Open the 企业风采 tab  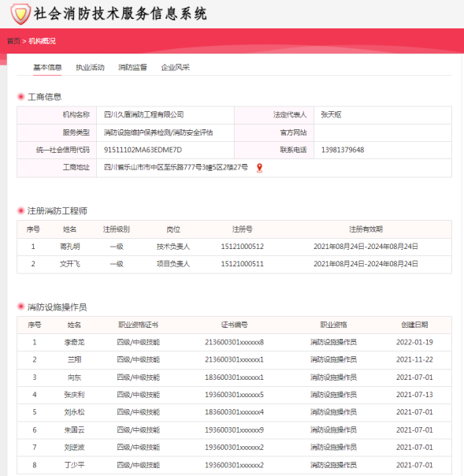click(176, 68)
